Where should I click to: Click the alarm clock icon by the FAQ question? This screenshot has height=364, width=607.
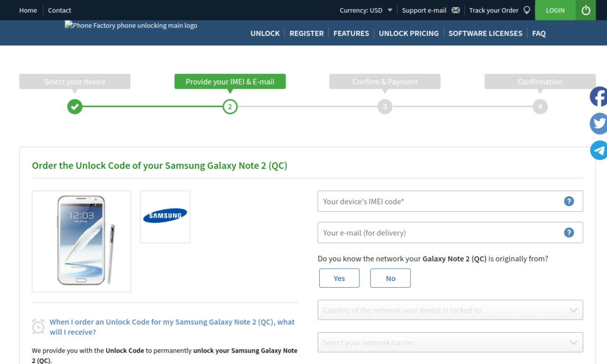38,327
